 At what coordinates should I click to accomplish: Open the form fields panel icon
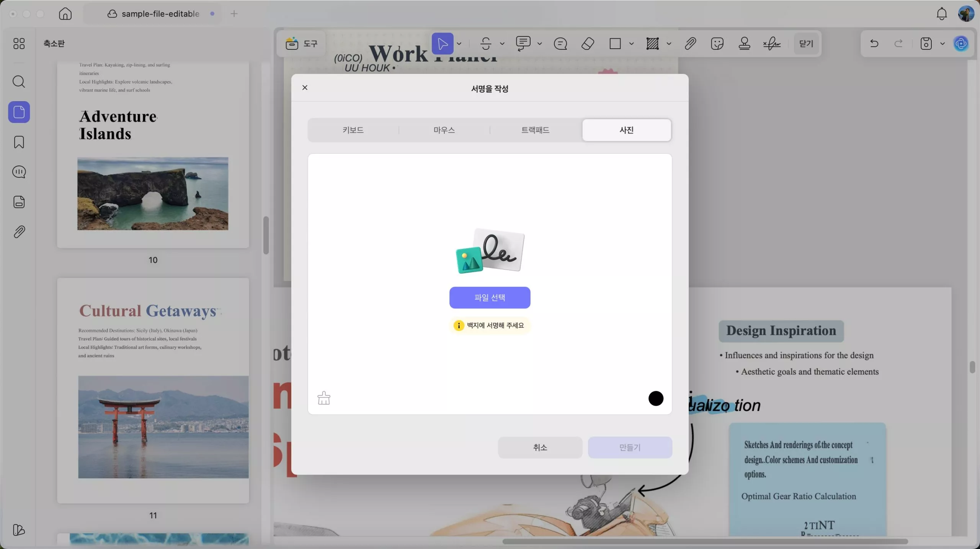point(19,202)
